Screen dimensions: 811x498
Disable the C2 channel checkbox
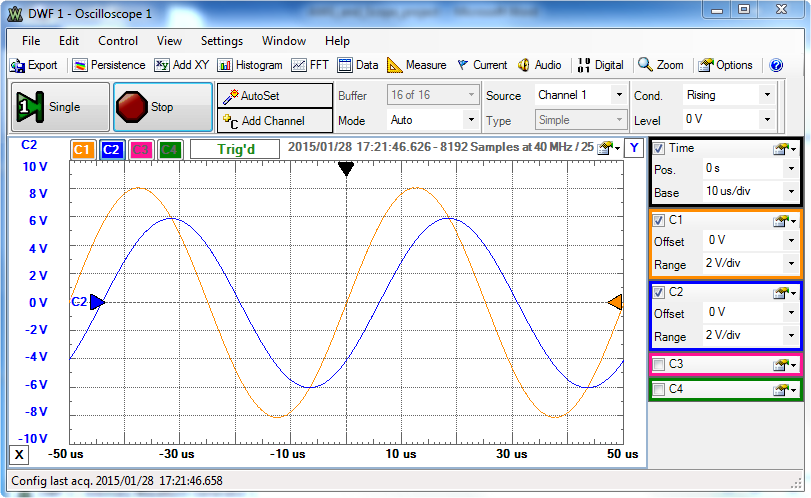tap(658, 292)
